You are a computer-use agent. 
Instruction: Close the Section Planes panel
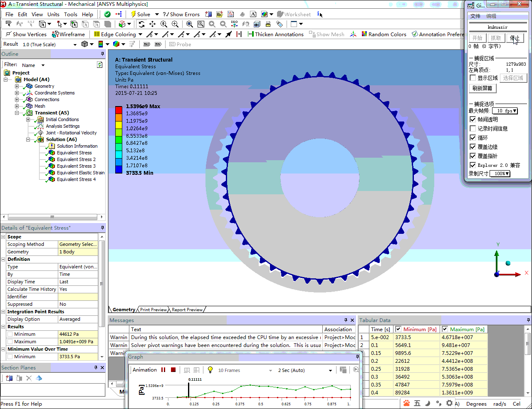(102, 367)
